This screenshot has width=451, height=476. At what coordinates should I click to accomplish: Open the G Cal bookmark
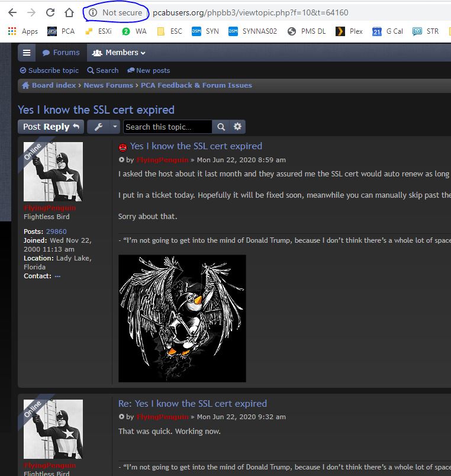pyautogui.click(x=388, y=31)
